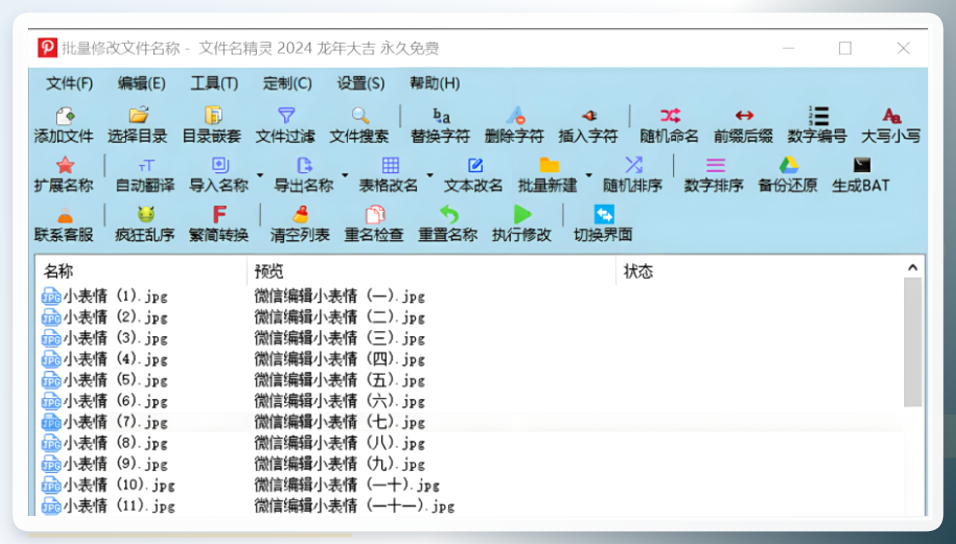Click preview 微信编辑小表情 (一).jpg
The height and width of the screenshot is (544, 956).
[x=340, y=296]
